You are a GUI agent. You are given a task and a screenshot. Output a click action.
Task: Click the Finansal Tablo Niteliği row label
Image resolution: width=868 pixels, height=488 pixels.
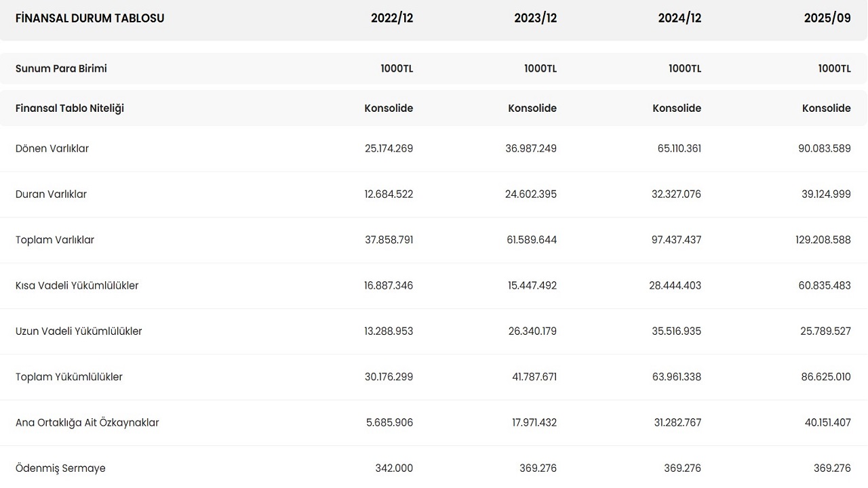pos(70,108)
